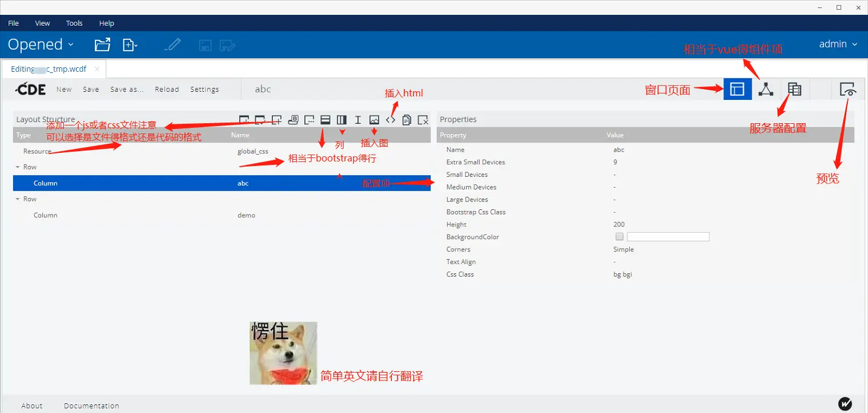Viewport: 868px width, 413px height.
Task: Click the BackgroundColor text input field
Action: click(x=668, y=237)
